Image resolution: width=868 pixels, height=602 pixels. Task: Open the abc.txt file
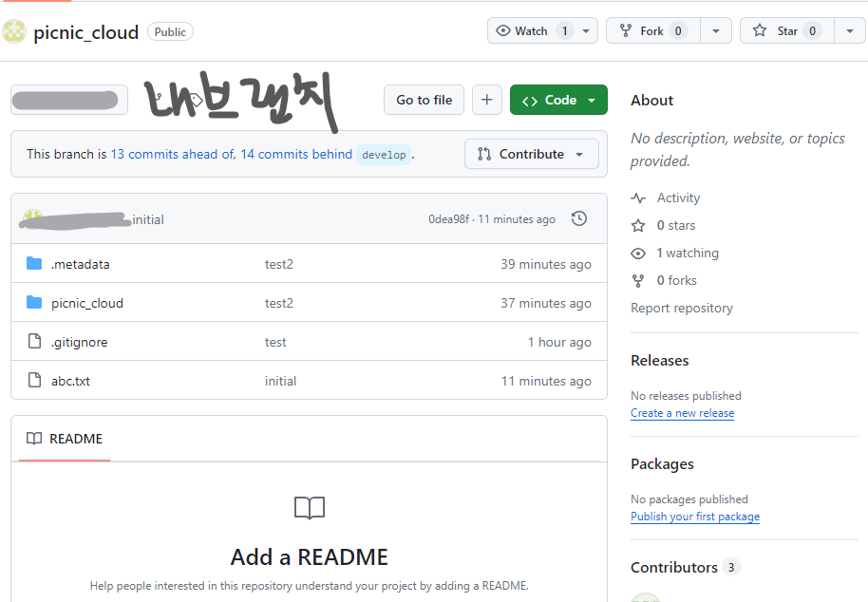point(70,381)
